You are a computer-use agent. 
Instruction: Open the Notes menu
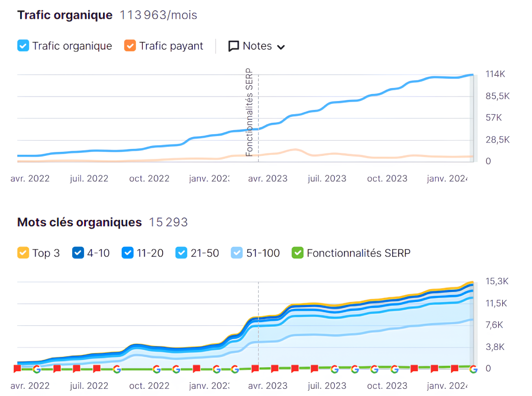pos(257,46)
